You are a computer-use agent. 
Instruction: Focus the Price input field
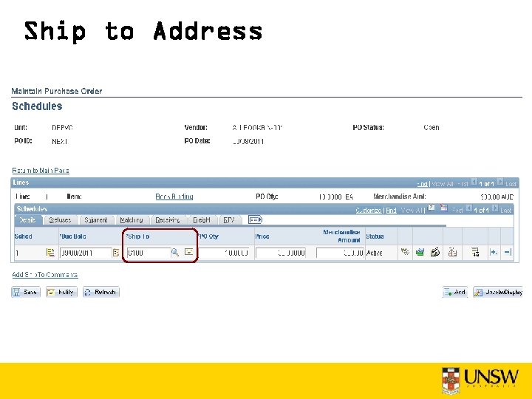coord(281,253)
